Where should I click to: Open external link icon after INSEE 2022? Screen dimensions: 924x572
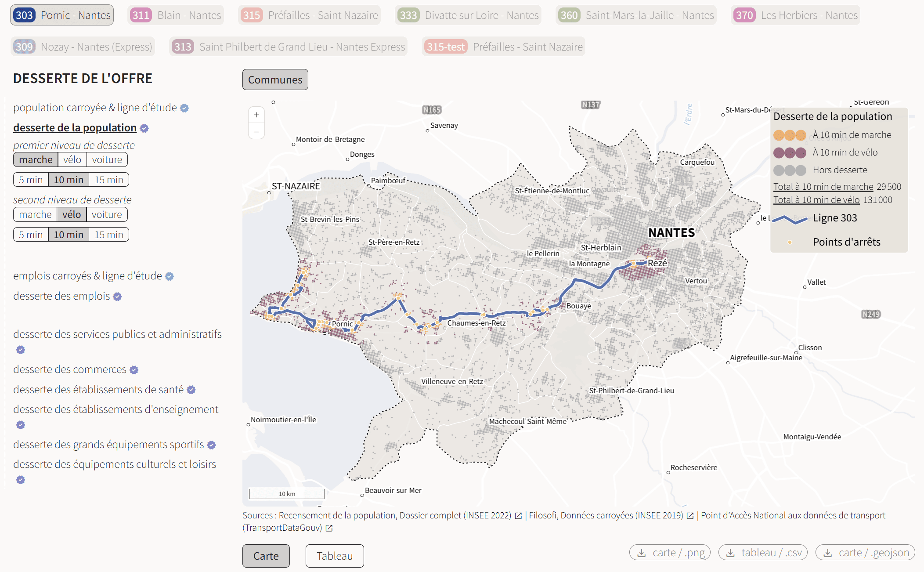click(x=518, y=516)
